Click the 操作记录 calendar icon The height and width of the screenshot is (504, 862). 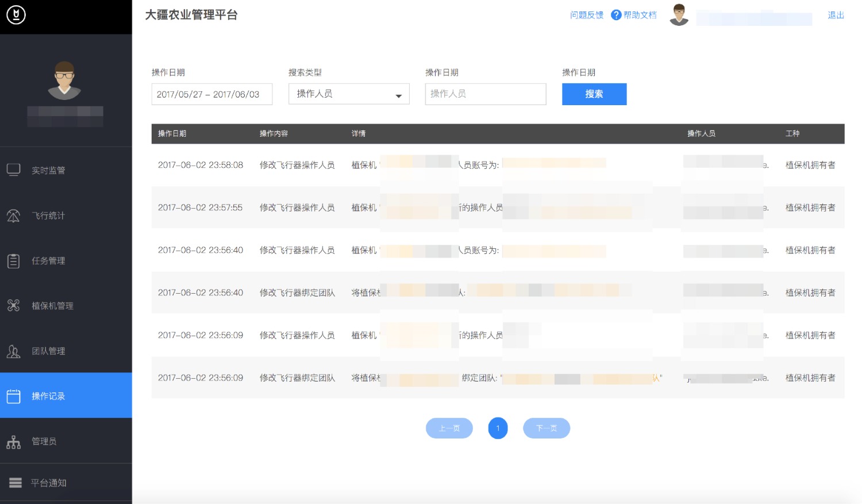[14, 396]
